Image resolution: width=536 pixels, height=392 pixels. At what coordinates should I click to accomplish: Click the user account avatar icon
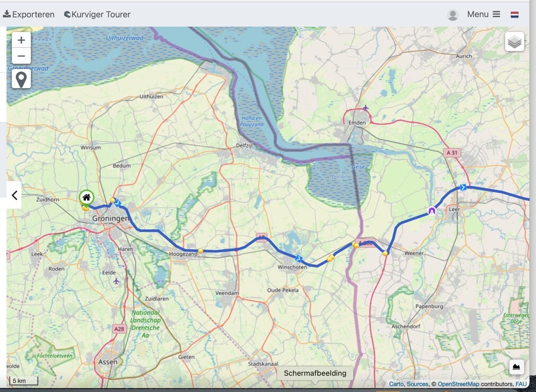453,15
